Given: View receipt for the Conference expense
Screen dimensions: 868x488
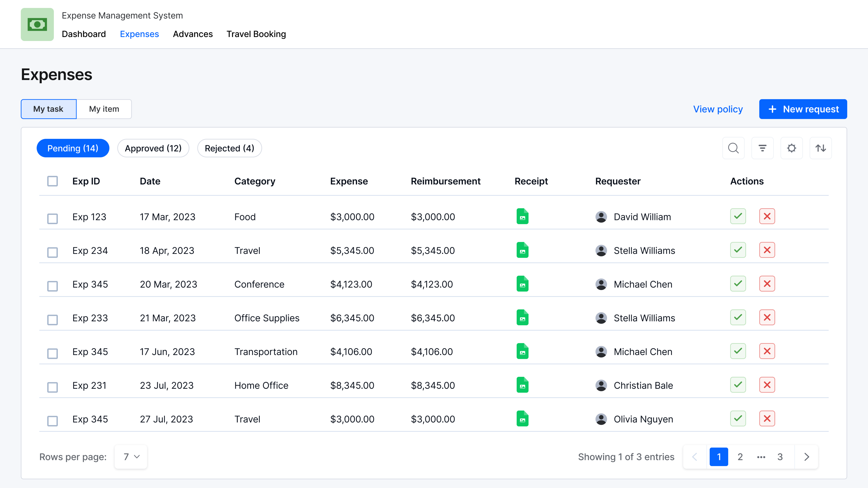Looking at the screenshot, I should point(522,284).
